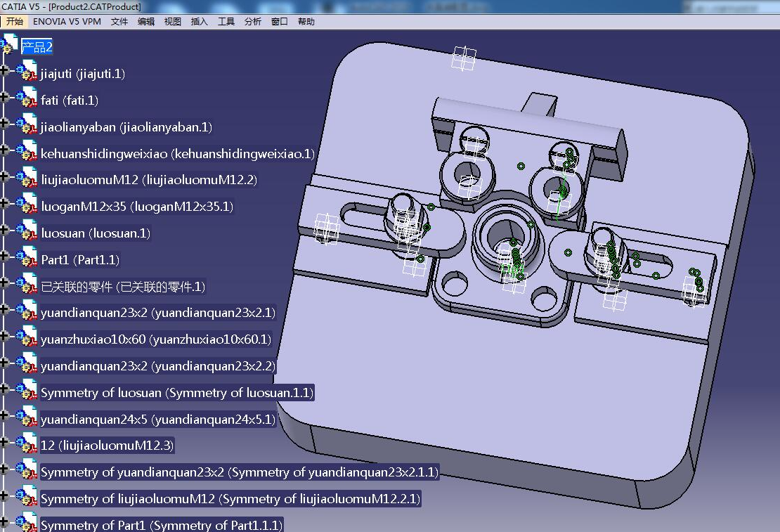
Task: Click the luoganM12x35 part icon
Action: coord(27,204)
